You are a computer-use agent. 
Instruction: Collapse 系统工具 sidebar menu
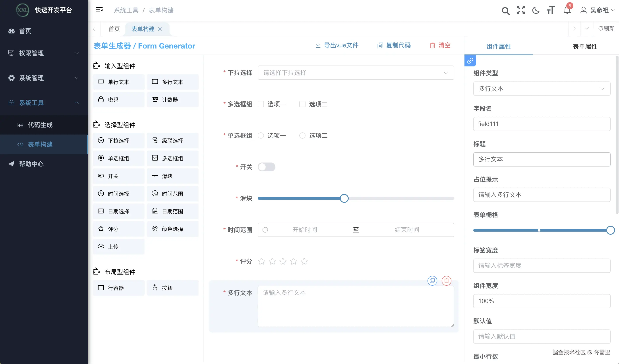coord(44,103)
